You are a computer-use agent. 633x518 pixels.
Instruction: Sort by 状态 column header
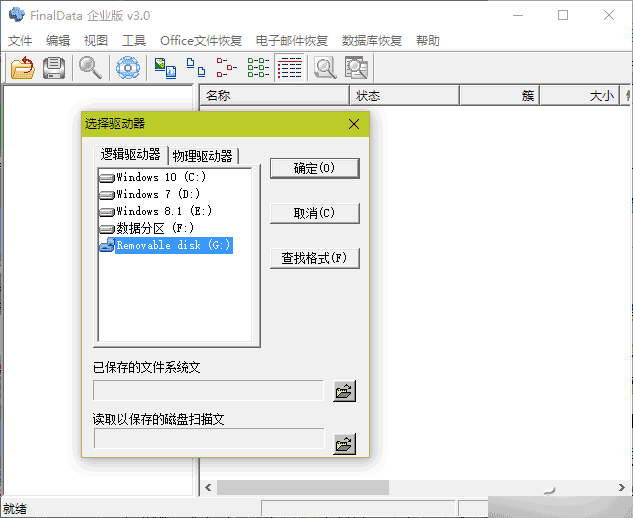click(405, 96)
